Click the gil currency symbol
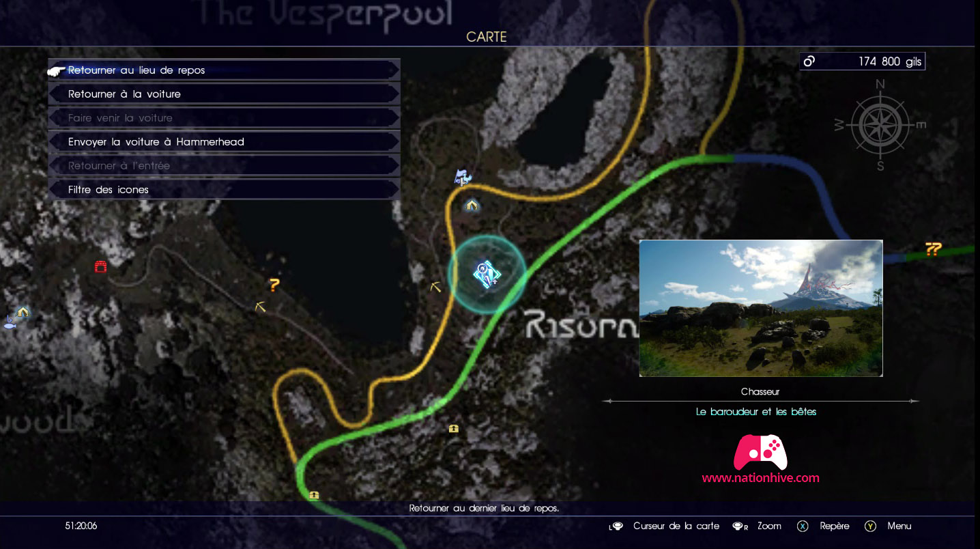The width and height of the screenshot is (980, 549). pos(809,61)
